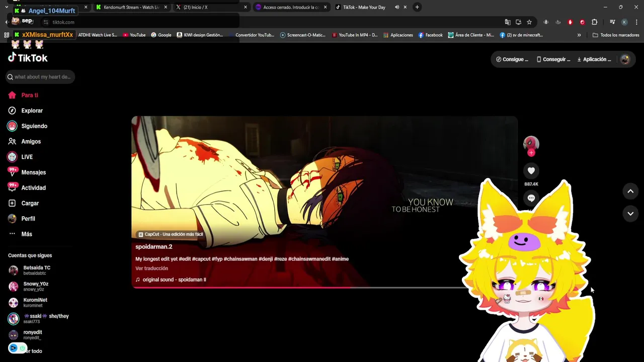Click the Consigue monedas button
The height and width of the screenshot is (362, 644).
coord(512,59)
